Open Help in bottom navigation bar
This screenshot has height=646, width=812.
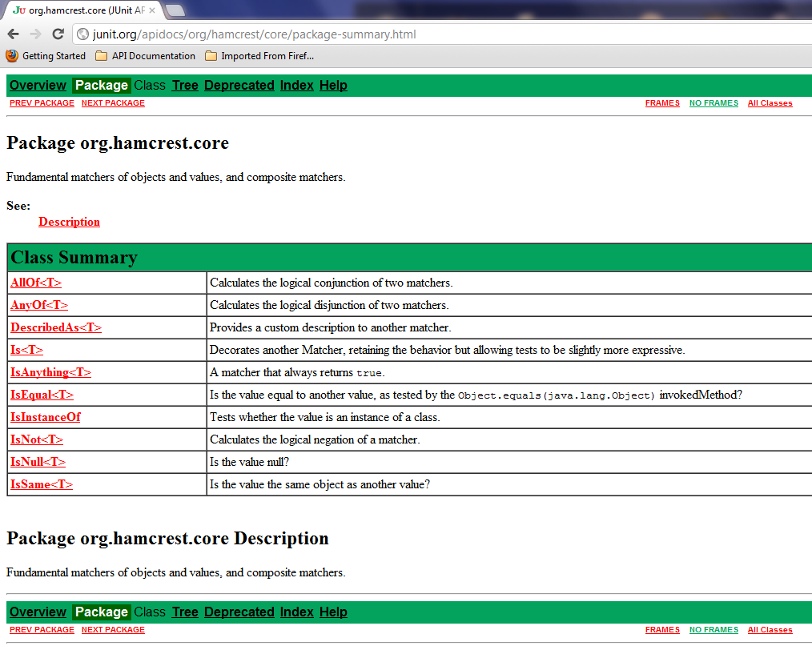333,612
